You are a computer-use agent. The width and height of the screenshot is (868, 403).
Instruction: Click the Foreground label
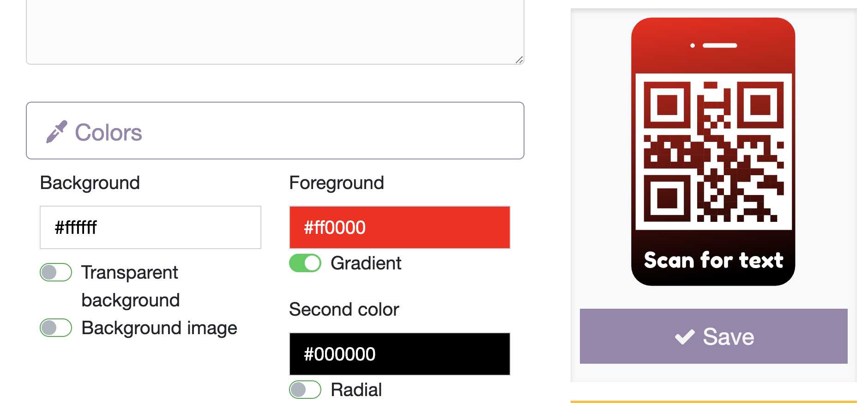coord(337,182)
